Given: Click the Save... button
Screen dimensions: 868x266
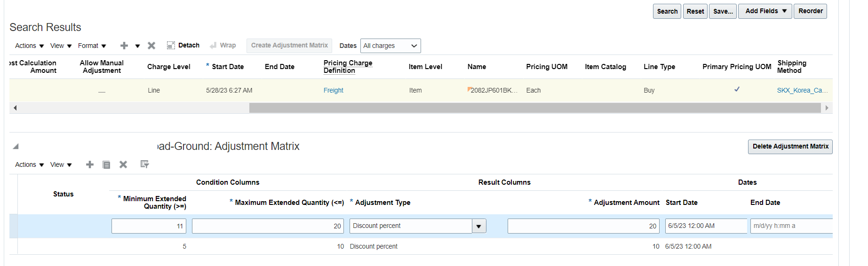Looking at the screenshot, I should 723,11.
